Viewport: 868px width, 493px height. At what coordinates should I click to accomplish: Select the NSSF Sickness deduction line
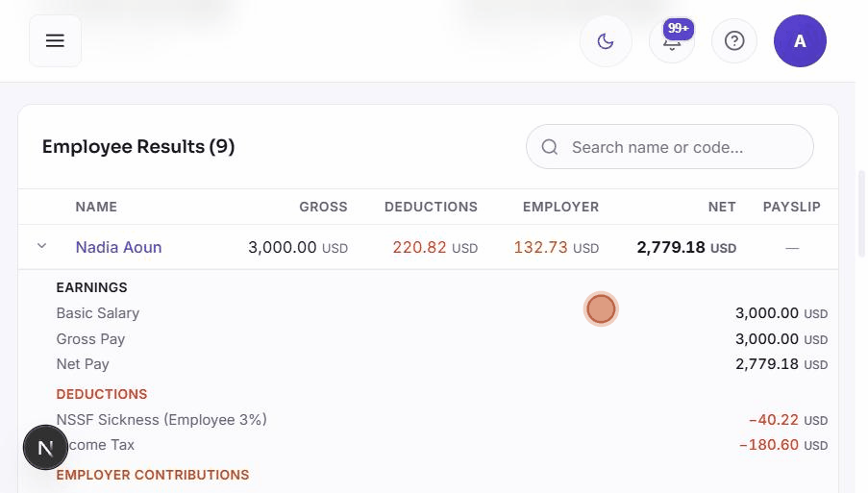(x=442, y=420)
